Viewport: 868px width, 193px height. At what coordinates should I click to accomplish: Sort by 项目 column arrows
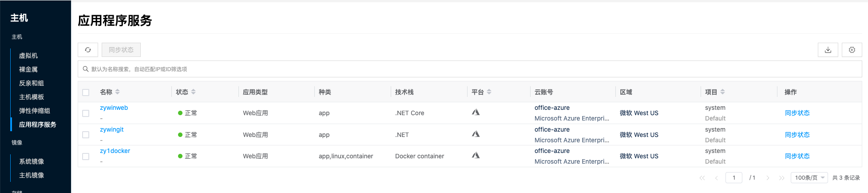coord(722,92)
